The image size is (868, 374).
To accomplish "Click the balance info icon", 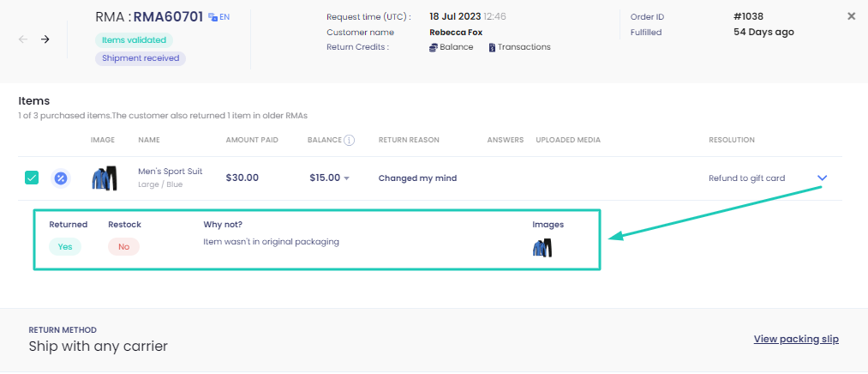I will [x=349, y=140].
